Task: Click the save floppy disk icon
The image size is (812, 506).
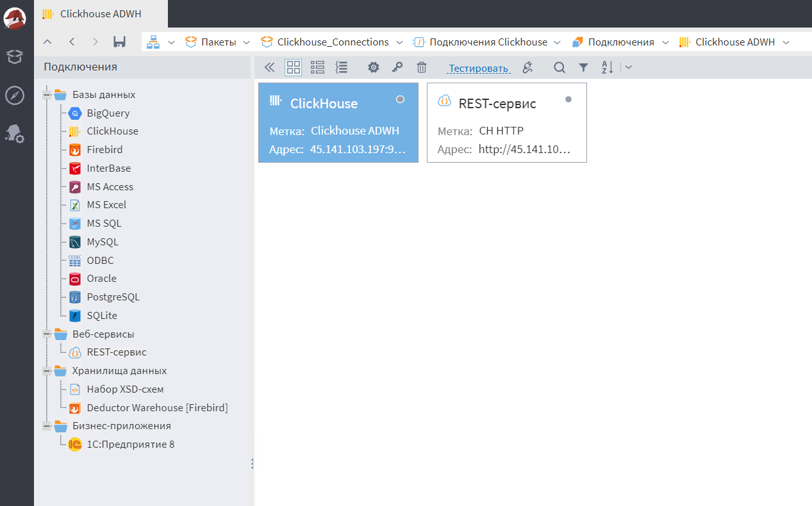Action: 119,42
